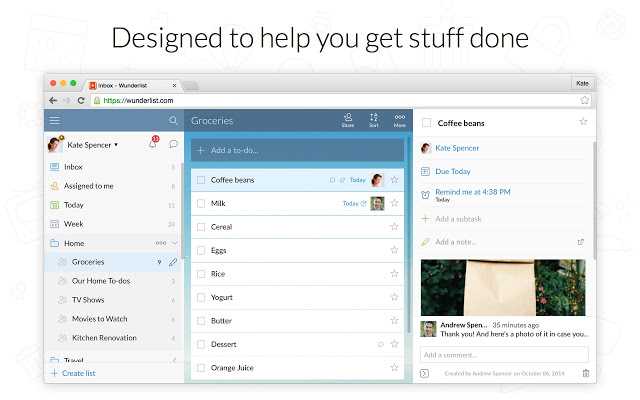Open the conversations speech bubble icon
Screen dimensions: 640x400
pos(173,144)
